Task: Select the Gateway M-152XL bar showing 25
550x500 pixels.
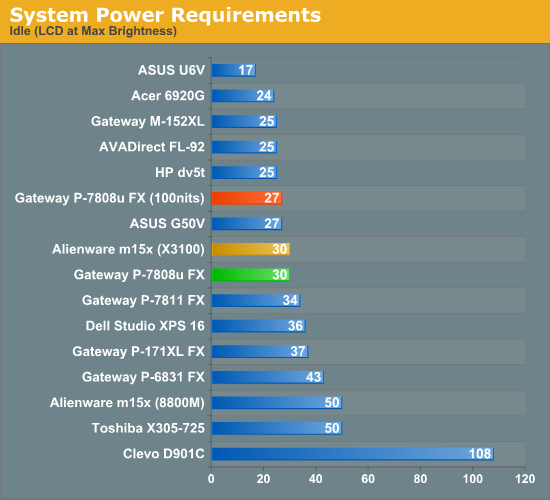Action: coord(244,121)
